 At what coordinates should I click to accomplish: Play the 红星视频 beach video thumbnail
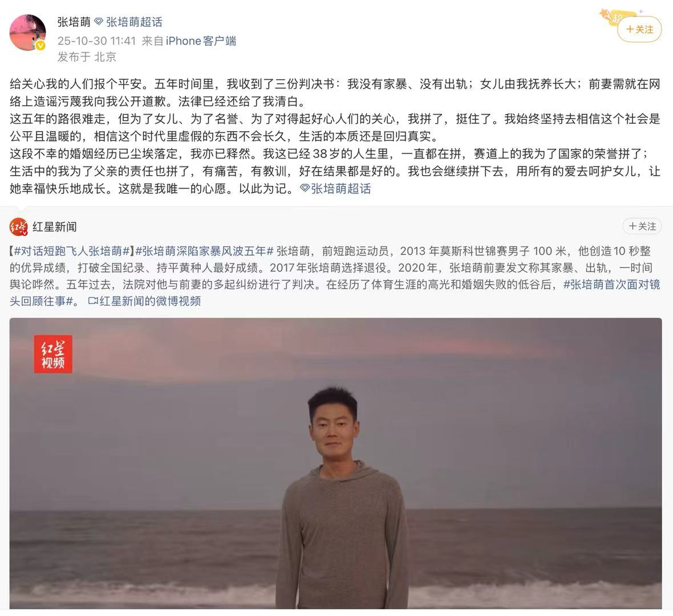(335, 463)
